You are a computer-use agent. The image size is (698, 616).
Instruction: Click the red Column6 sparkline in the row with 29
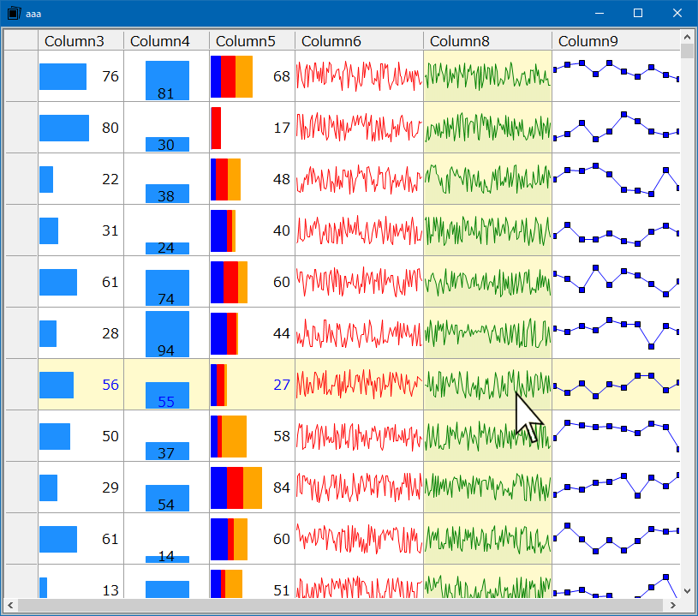pos(359,487)
